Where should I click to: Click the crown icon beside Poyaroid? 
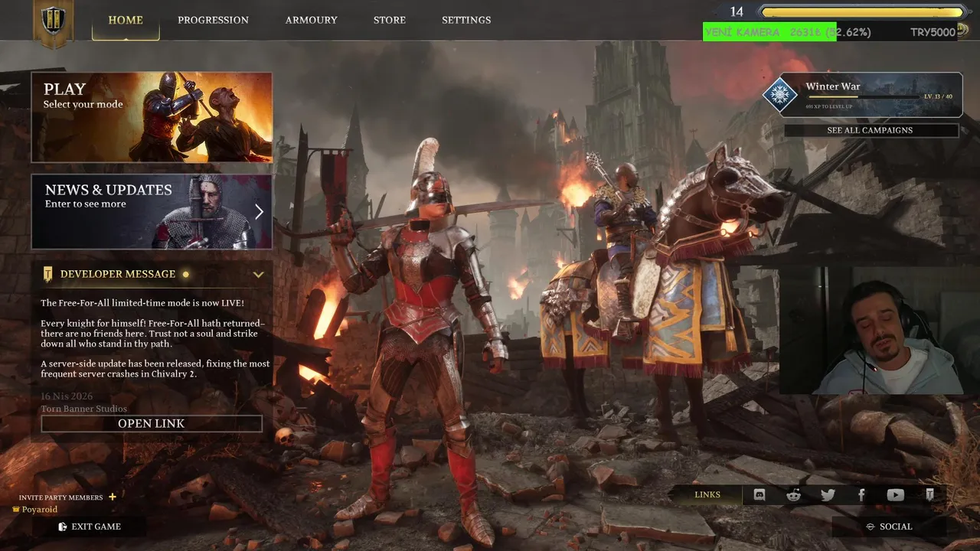click(16, 509)
